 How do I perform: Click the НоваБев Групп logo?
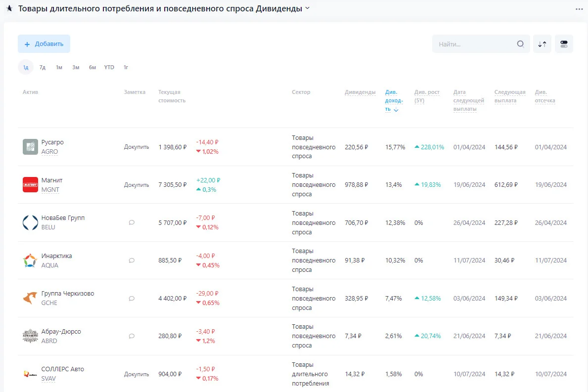pos(30,222)
